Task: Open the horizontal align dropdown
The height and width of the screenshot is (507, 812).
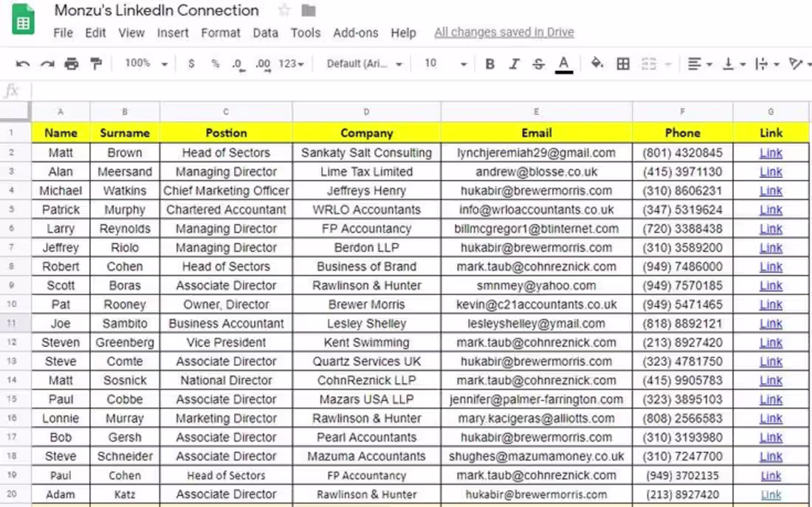Action: coord(700,63)
